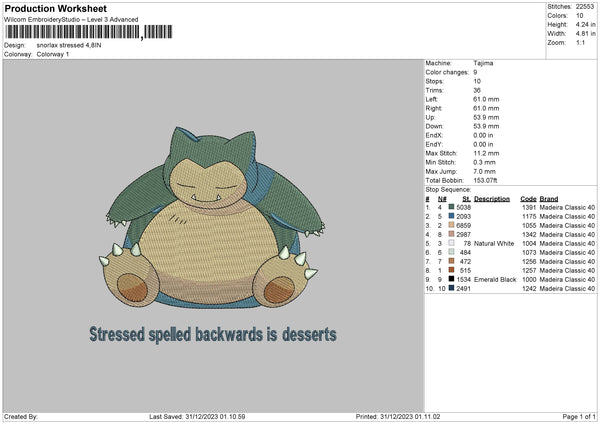The width and height of the screenshot is (600, 424).
Task: Click 'Madeira Classic 40' in stop row 10
Action: pos(567,289)
